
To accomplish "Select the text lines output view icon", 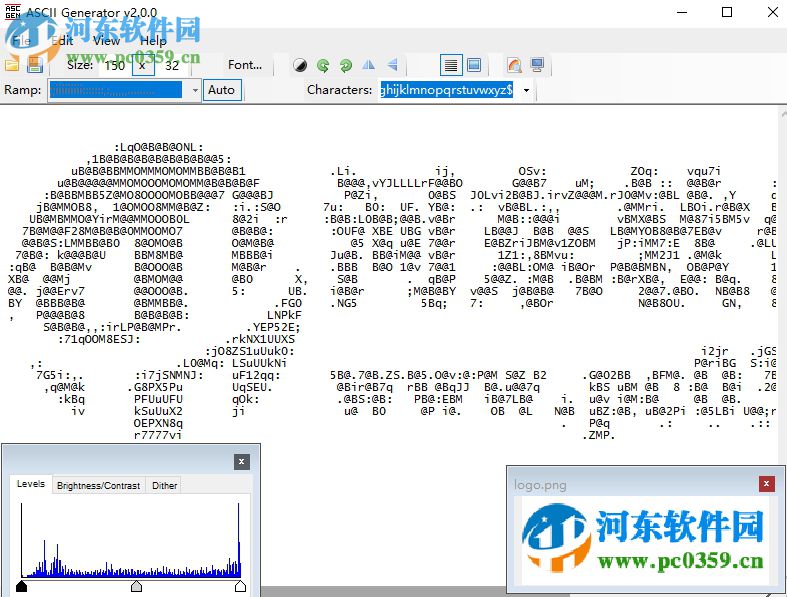I will [451, 65].
